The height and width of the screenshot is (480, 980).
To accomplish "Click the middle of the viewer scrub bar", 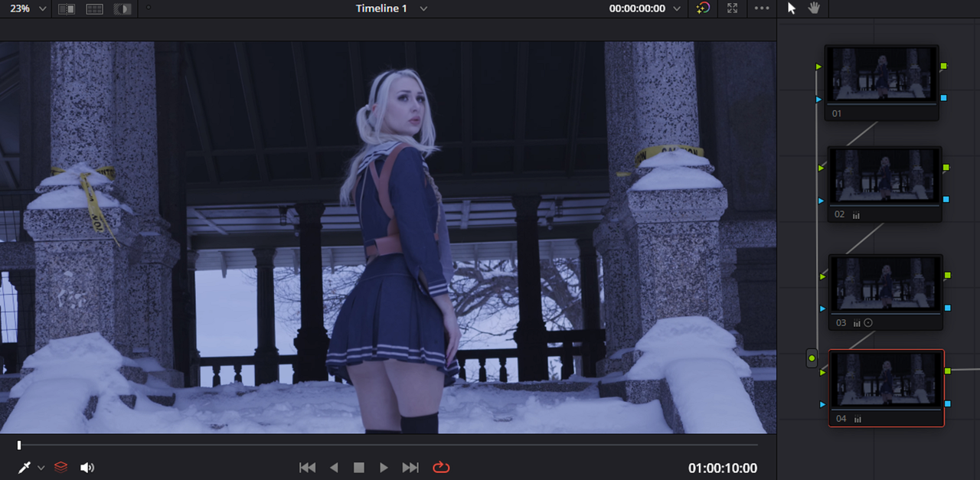I will pyautogui.click(x=388, y=445).
